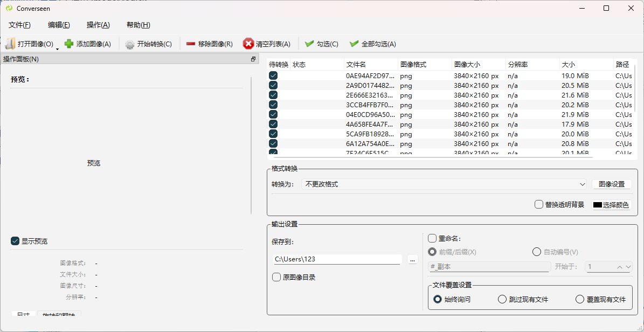Expand the arrow next to Open Images (打开图像)
644x332 pixels.
(x=57, y=49)
